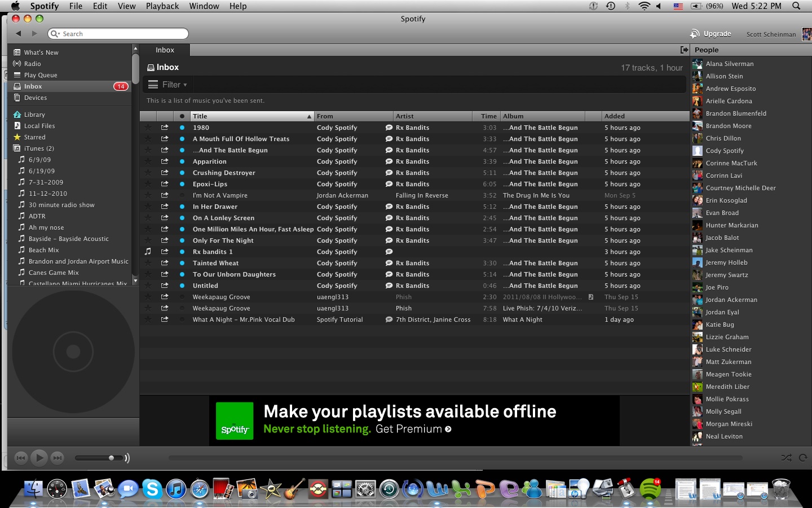
Task: Open the Playback menu
Action: 162,6
